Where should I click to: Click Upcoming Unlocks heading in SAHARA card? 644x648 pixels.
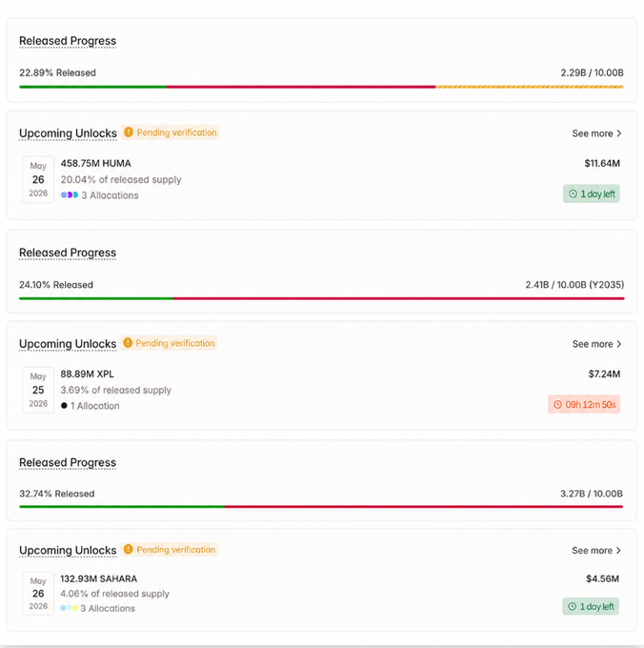point(68,551)
